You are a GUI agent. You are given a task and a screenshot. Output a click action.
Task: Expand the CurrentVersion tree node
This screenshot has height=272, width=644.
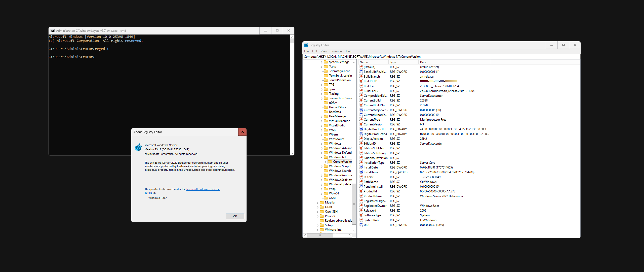tap(326, 162)
